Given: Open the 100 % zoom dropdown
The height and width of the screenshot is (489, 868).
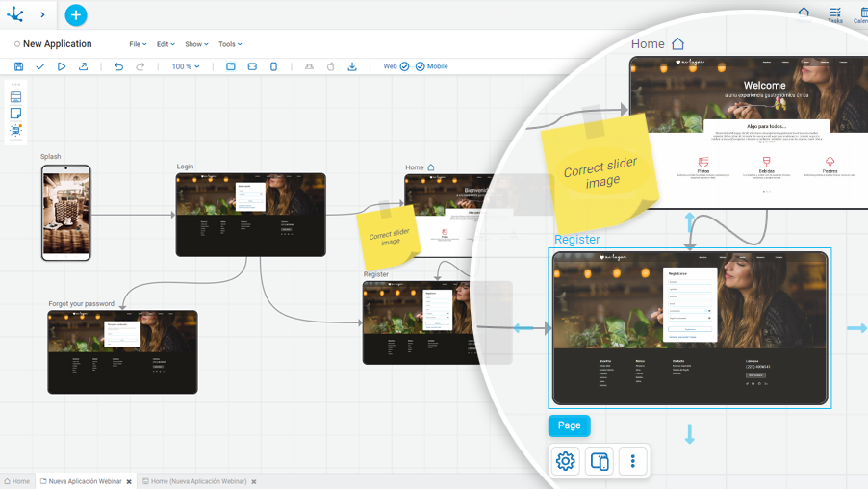Looking at the screenshot, I should (x=186, y=66).
